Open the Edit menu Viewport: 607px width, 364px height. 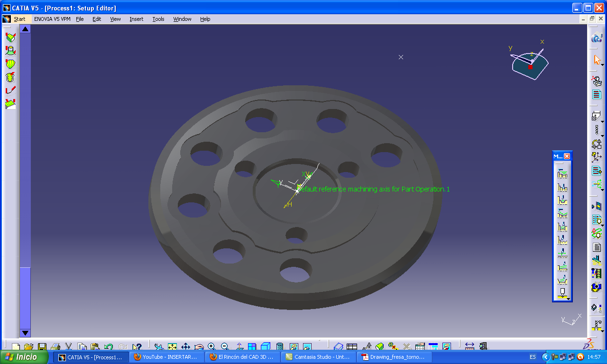point(97,19)
